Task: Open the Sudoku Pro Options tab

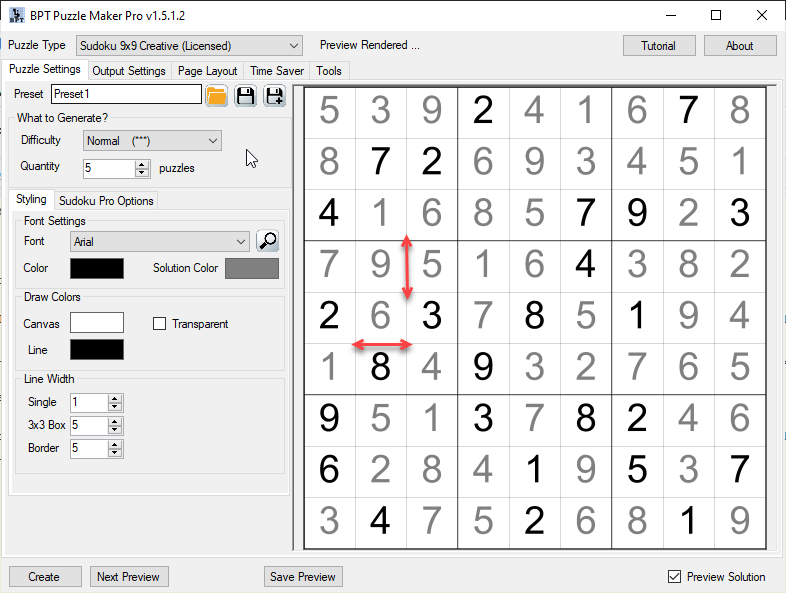Action: pos(106,201)
